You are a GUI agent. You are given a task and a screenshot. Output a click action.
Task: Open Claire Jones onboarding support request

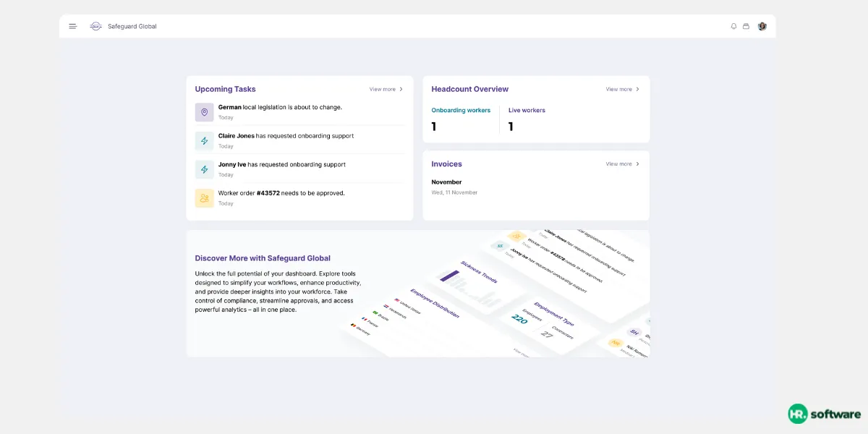[x=299, y=140]
